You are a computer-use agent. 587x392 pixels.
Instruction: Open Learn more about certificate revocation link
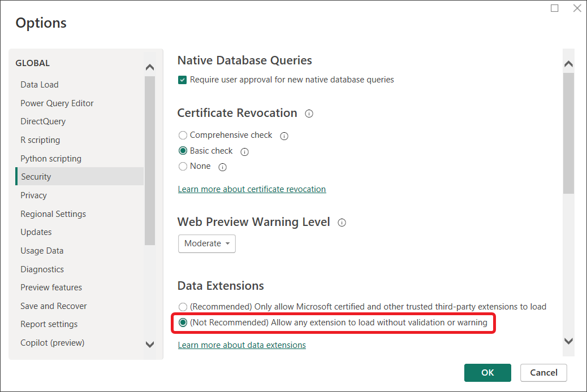click(252, 189)
